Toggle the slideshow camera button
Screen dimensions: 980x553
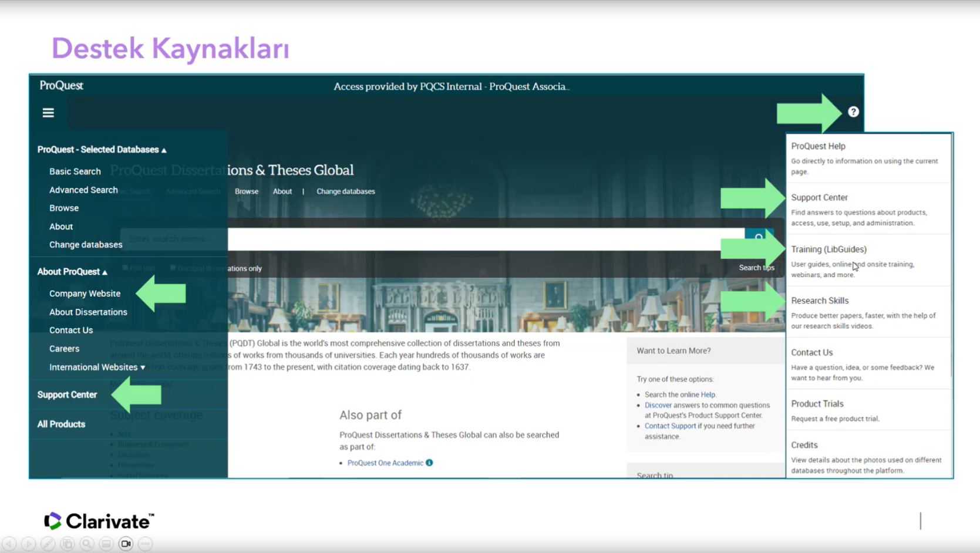tap(126, 544)
